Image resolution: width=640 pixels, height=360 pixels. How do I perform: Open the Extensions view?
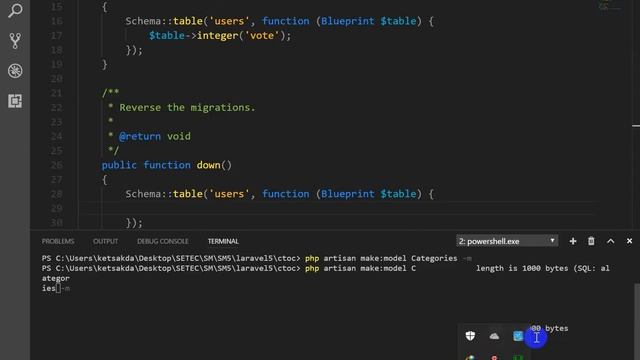pos(15,101)
